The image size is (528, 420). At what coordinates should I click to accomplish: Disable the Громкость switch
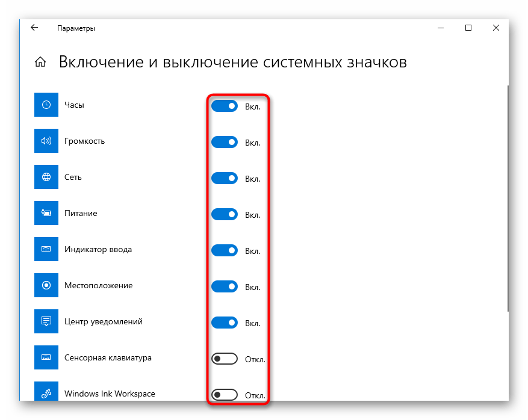225,142
